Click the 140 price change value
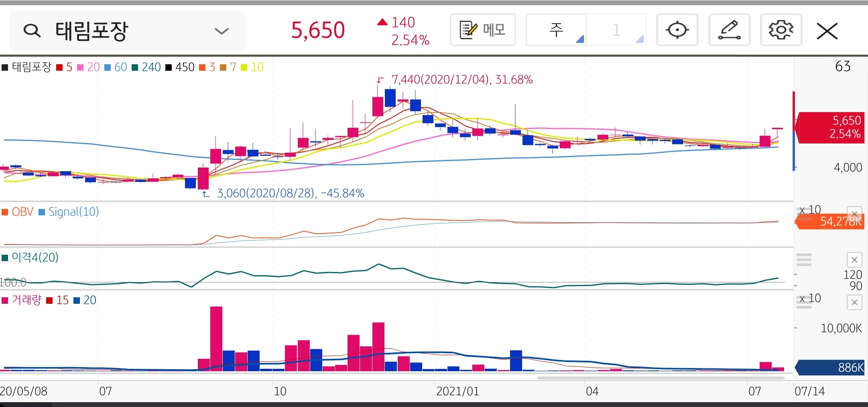868x407 pixels. (x=403, y=22)
